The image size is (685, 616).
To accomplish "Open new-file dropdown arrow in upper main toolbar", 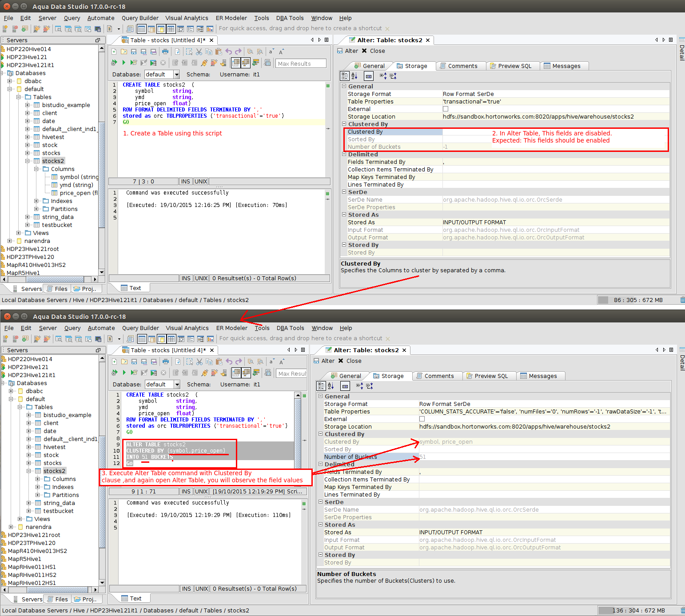I will [x=119, y=29].
